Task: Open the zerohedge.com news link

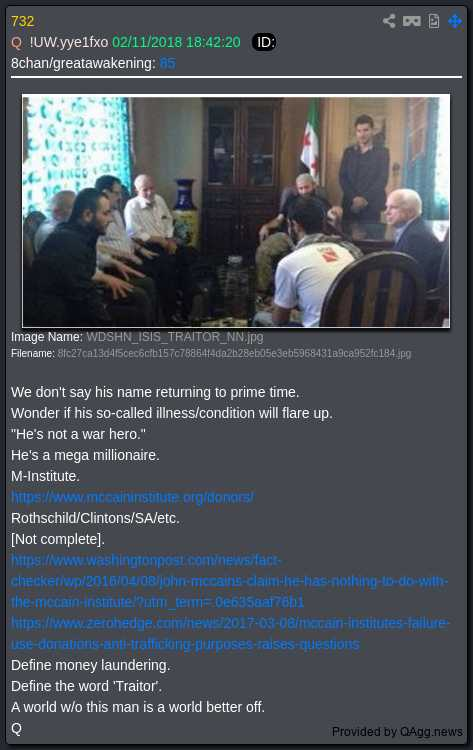Action: pos(231,634)
